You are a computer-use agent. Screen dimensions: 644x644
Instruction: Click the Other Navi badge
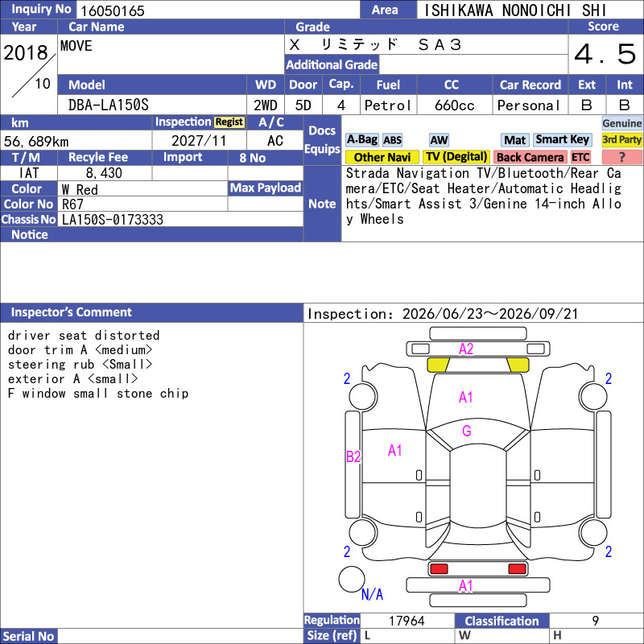(x=382, y=157)
